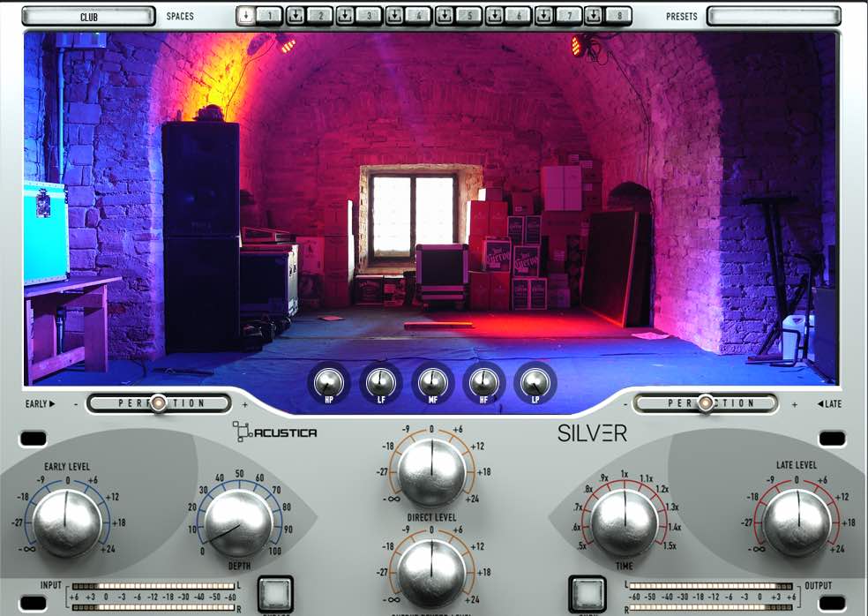
Task: Select space slot 3
Action: tap(370, 16)
